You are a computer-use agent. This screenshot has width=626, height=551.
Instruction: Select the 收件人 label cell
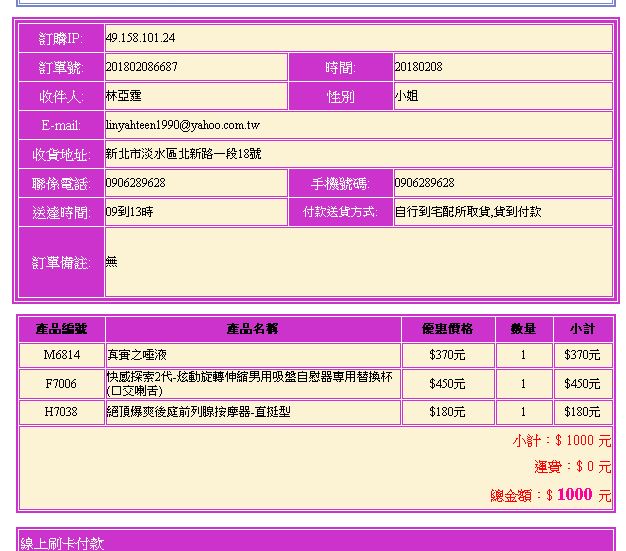click(62, 97)
